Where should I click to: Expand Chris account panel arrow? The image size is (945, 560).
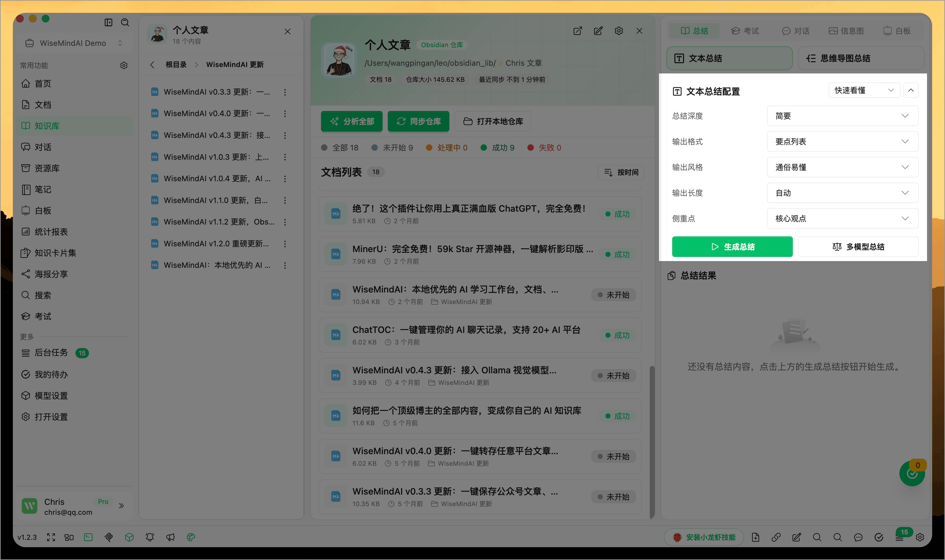[x=121, y=506]
